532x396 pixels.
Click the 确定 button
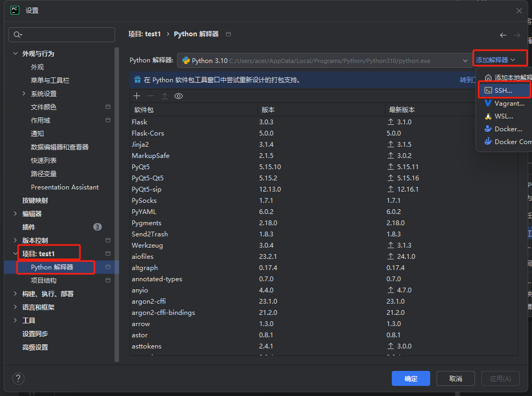(411, 378)
